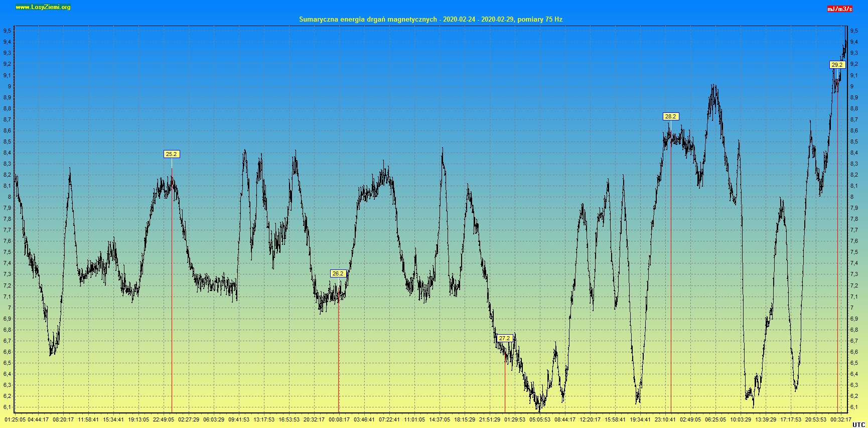Image resolution: width=868 pixels, height=428 pixels.
Task: Click the 8 value on right axis
Action: pos(852,197)
